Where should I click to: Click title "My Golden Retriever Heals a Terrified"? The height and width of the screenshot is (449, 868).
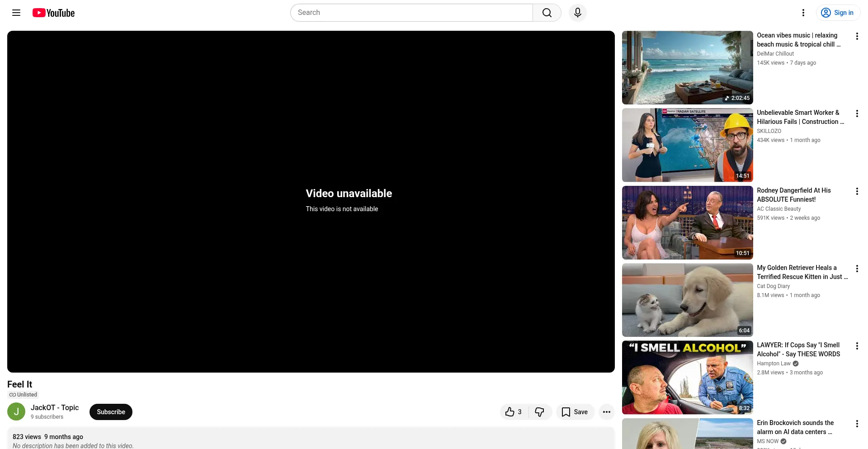coord(802,272)
